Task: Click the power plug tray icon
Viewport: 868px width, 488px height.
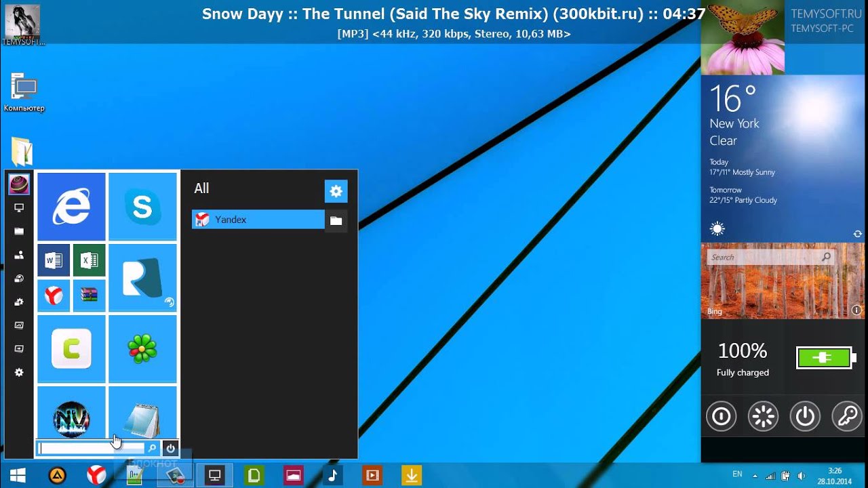Action: click(x=786, y=475)
